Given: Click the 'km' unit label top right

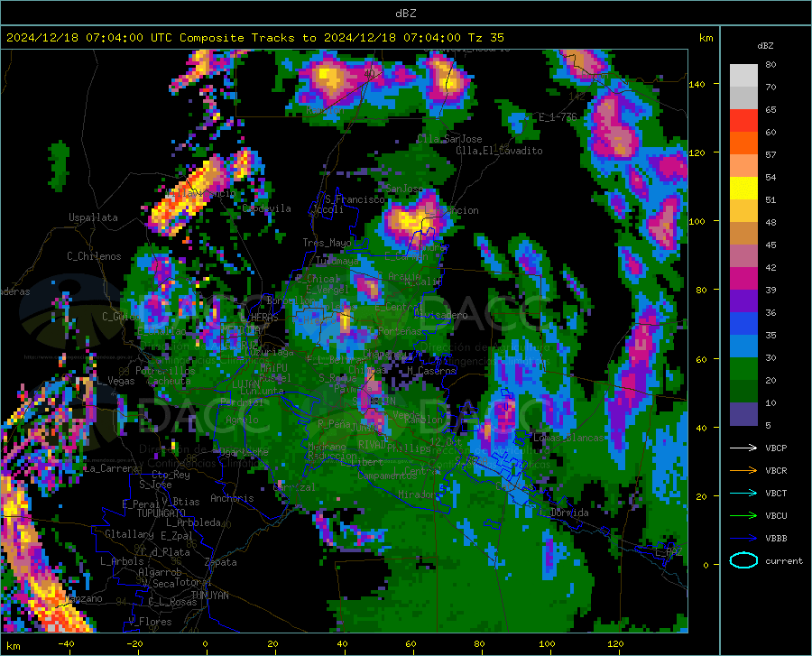Looking at the screenshot, I should [x=706, y=38].
